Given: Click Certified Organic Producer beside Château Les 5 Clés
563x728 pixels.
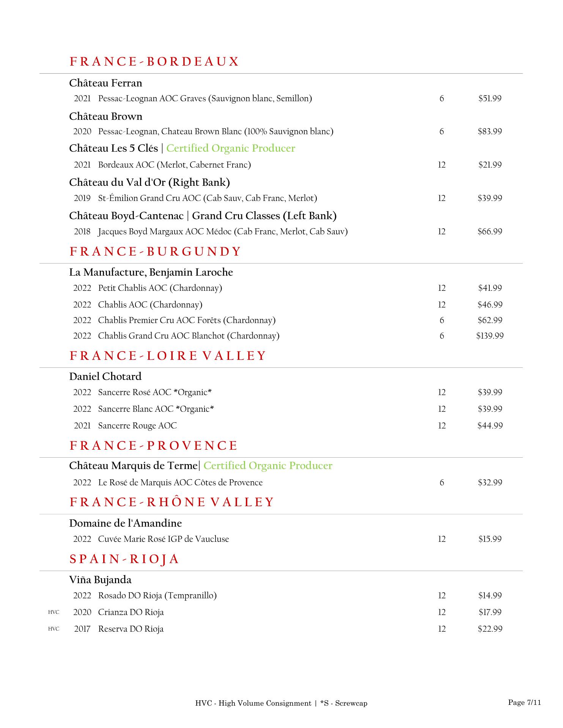Looking at the screenshot, I should point(231,148).
